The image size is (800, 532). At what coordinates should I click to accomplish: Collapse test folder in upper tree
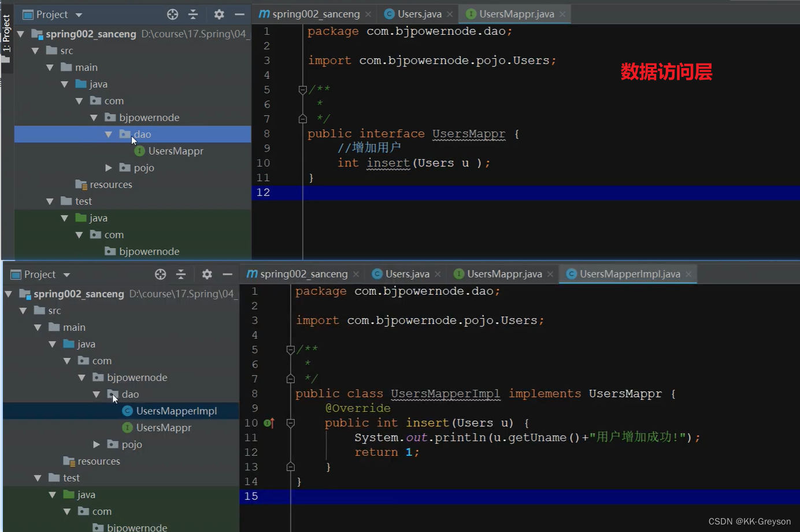point(50,202)
